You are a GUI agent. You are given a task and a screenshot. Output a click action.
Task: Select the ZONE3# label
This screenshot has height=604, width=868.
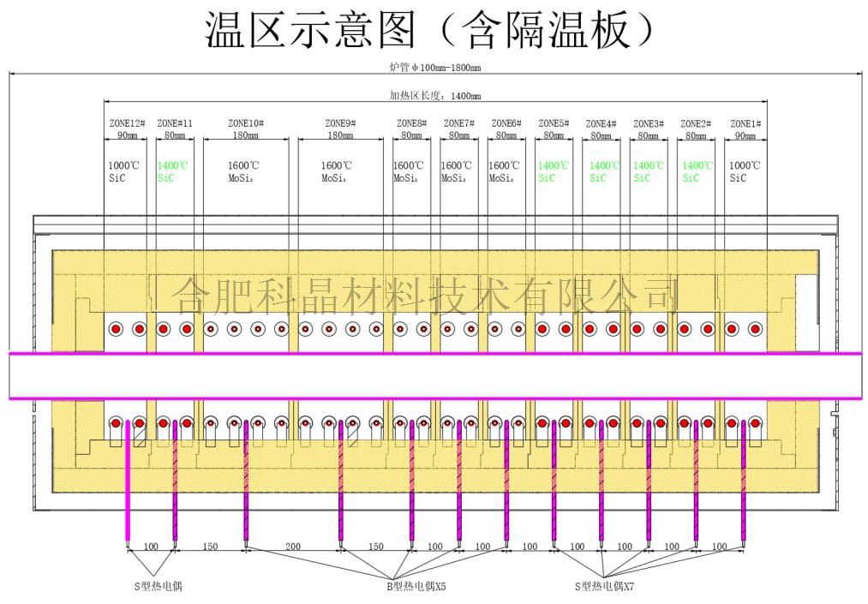(648, 123)
